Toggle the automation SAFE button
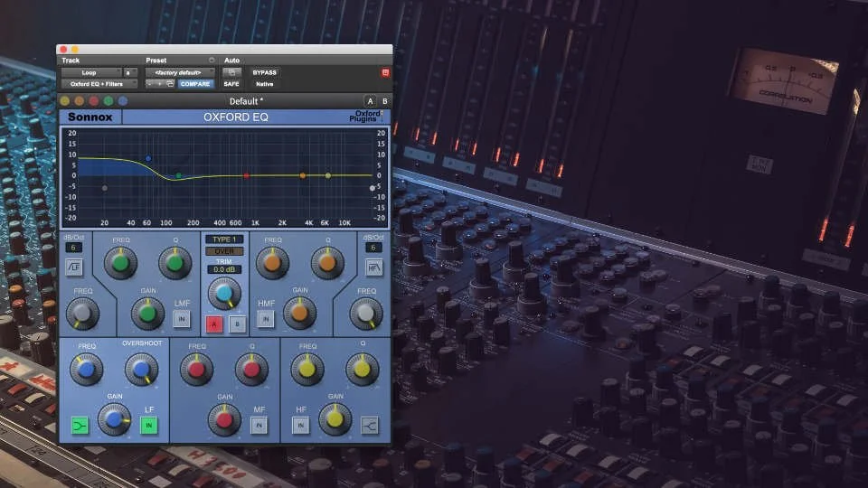The width and height of the screenshot is (868, 488). coord(231,84)
